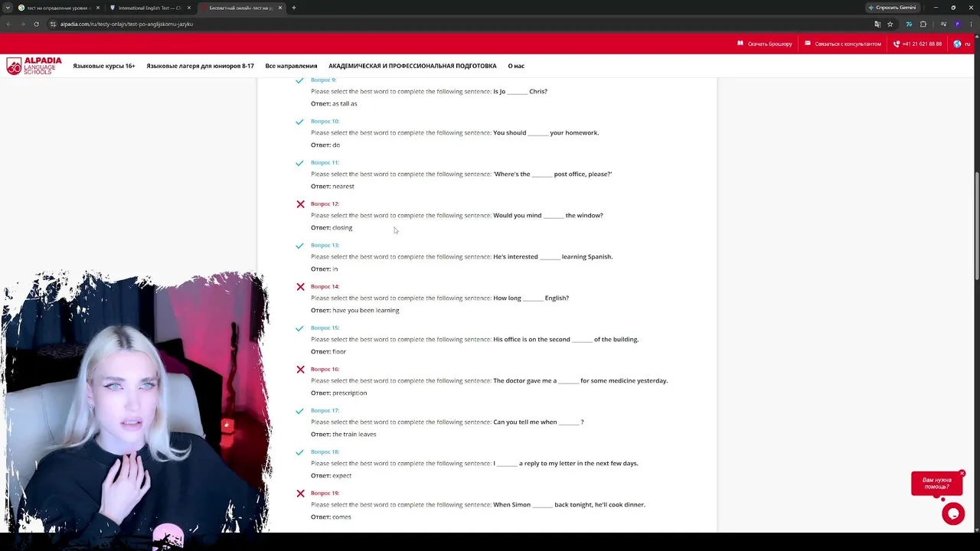Screen dimensions: 980x551
Task: Click the red cross beside Вопрос 19
Action: click(300, 494)
